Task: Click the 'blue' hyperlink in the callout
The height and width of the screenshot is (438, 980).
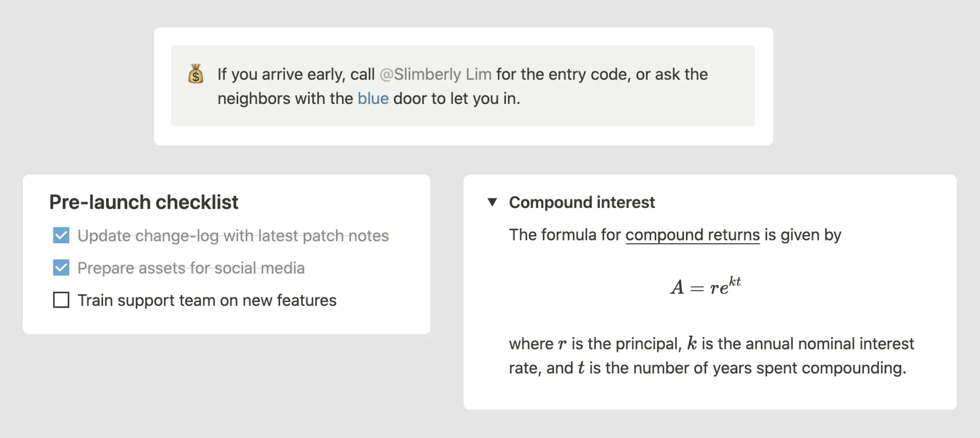Action: coord(372,98)
